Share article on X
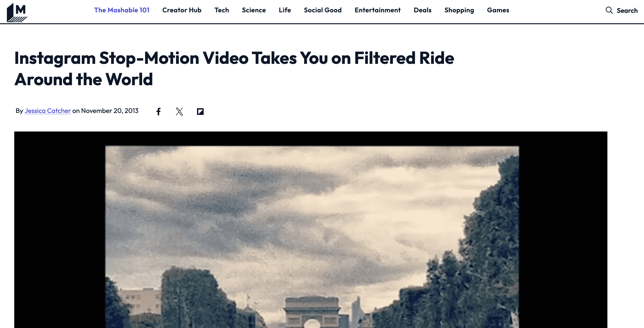This screenshot has width=644, height=328. [x=179, y=111]
